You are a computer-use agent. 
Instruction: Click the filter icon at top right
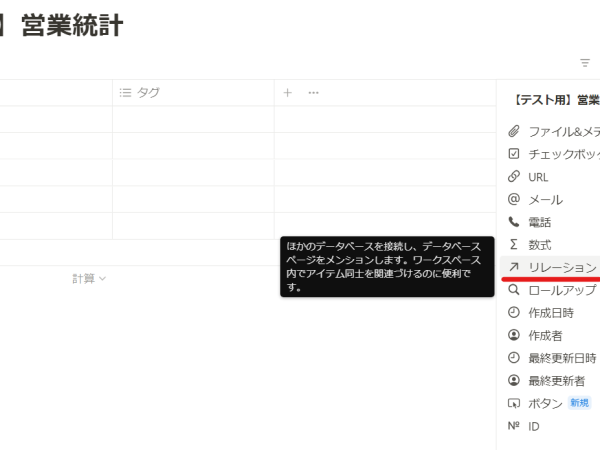tap(585, 63)
